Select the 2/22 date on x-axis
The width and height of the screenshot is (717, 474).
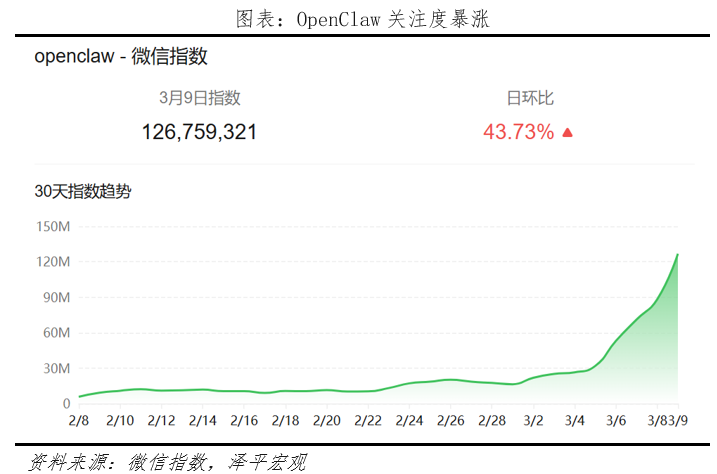tap(368, 421)
